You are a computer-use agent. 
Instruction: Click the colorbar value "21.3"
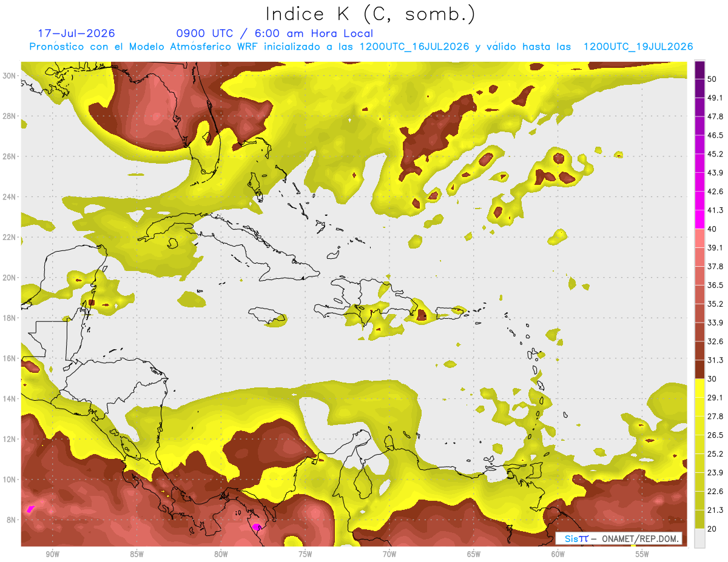click(x=715, y=510)
